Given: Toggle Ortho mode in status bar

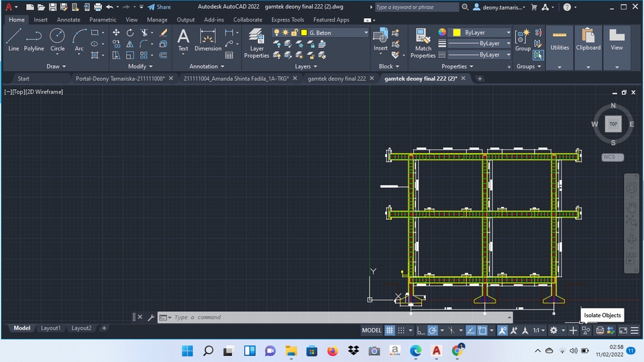Looking at the screenshot, I should tap(421, 330).
